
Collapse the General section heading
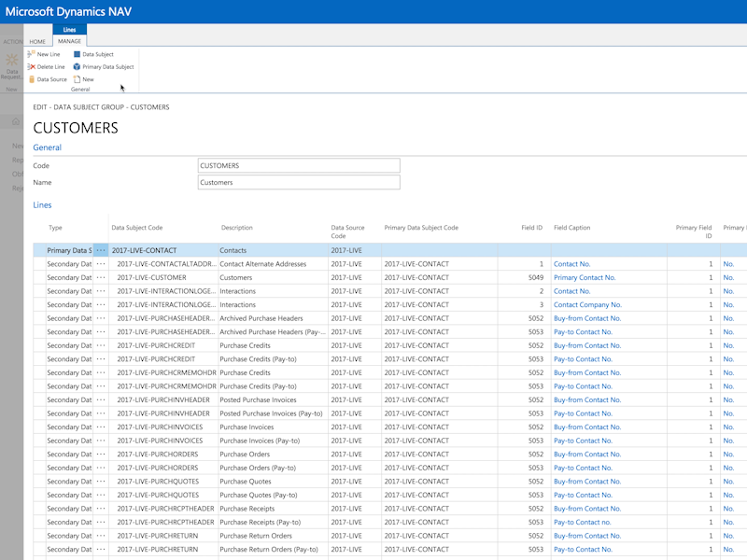click(x=48, y=147)
